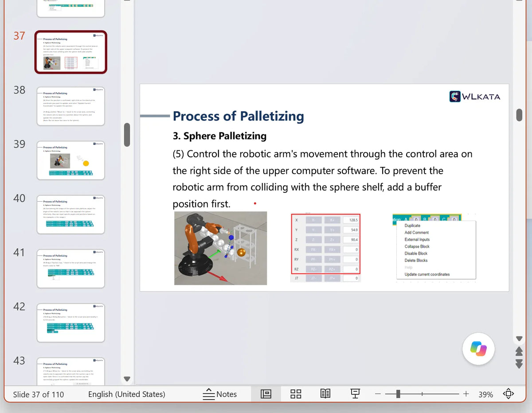The width and height of the screenshot is (532, 413).
Task: Click the "3. Sphere Palletizing" subheading
Action: [x=219, y=136]
